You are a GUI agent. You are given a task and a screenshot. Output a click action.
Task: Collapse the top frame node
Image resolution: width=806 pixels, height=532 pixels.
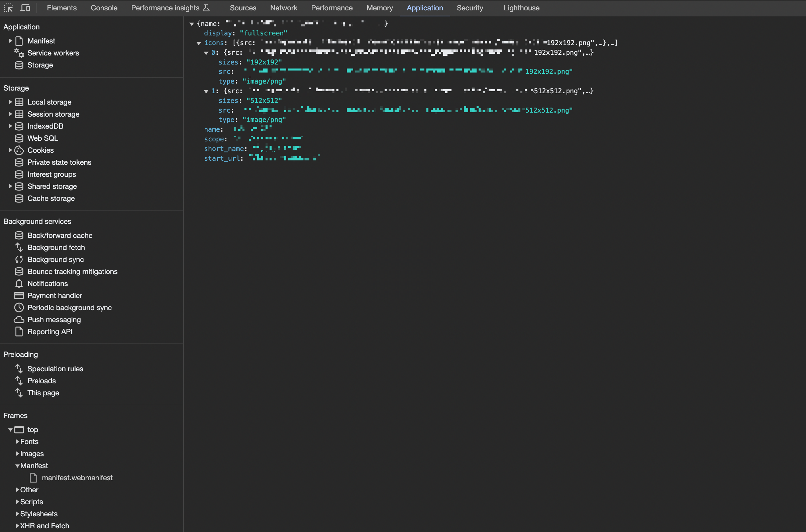coord(10,430)
